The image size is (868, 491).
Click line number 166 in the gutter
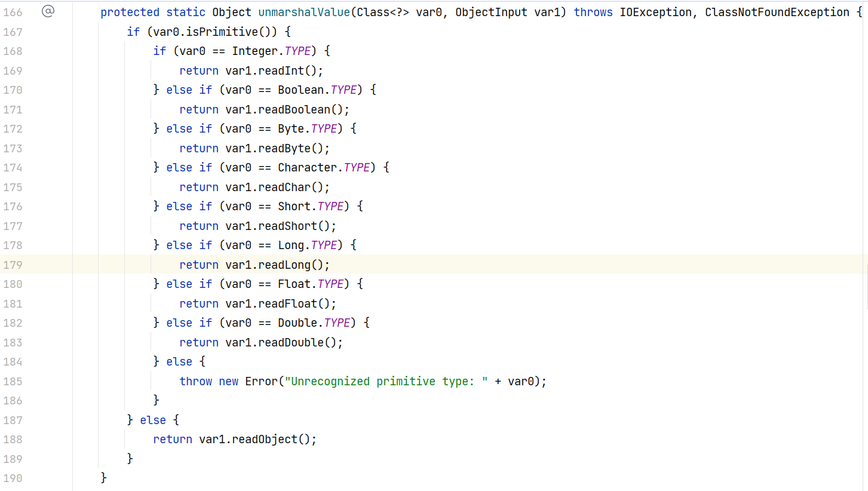(13, 12)
